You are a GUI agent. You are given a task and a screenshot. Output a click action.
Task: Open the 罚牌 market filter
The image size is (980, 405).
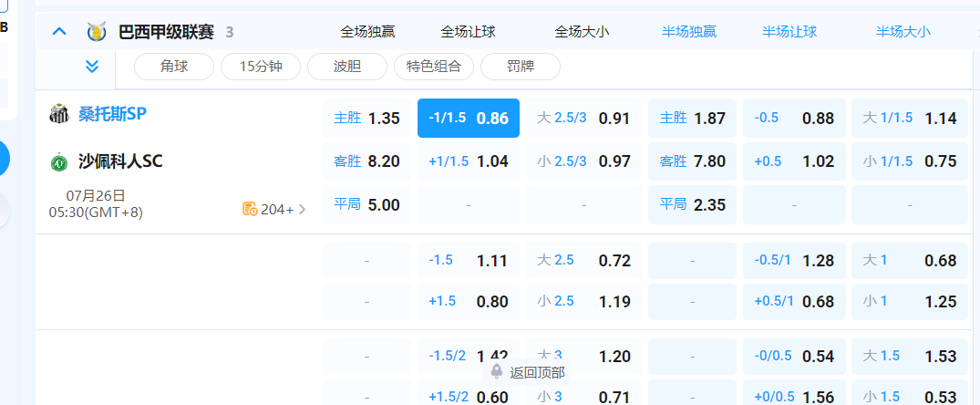(521, 67)
